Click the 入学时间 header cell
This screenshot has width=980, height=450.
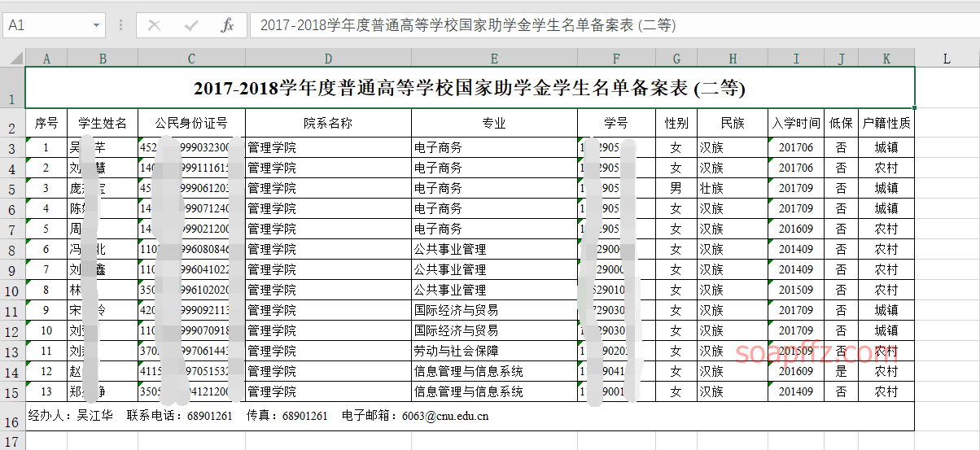pos(796,124)
